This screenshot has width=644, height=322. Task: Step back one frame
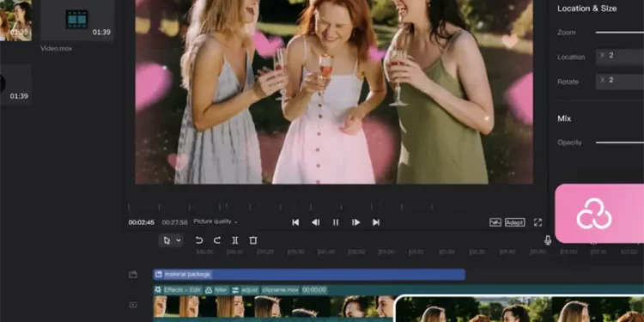[315, 222]
